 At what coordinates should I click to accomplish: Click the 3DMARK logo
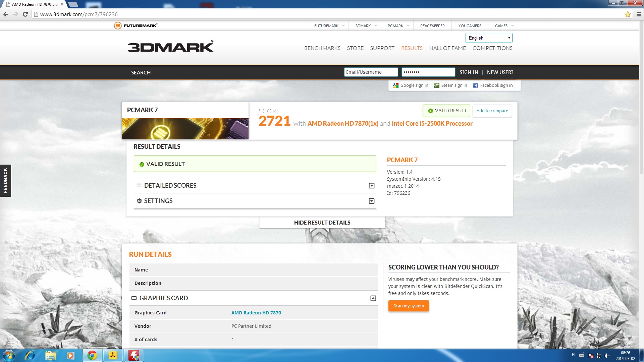click(170, 47)
